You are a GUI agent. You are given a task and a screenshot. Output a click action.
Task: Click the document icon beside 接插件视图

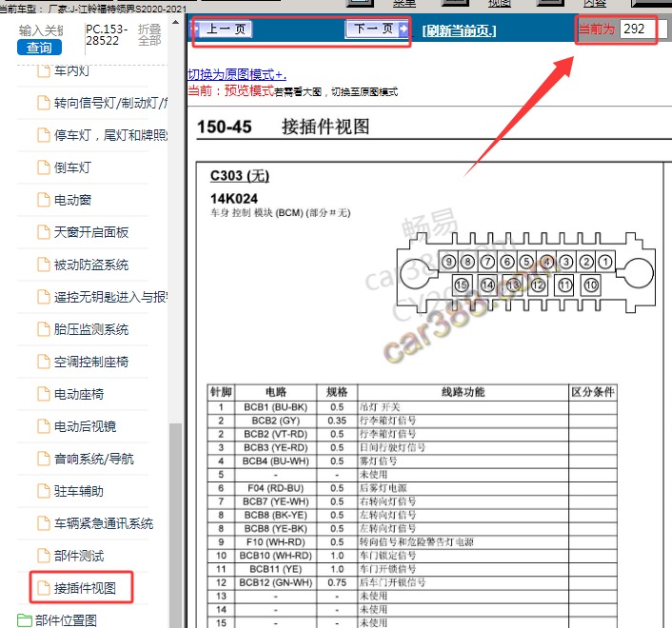coord(43,588)
